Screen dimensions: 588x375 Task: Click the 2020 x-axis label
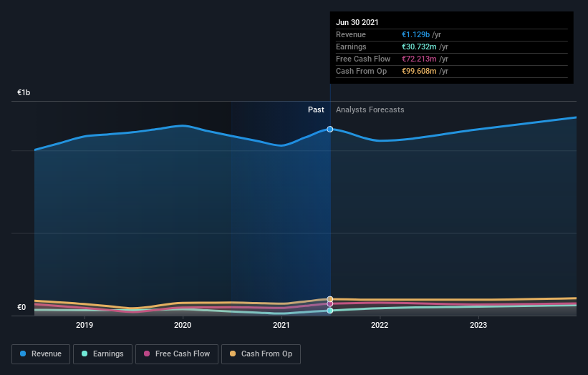(x=183, y=325)
